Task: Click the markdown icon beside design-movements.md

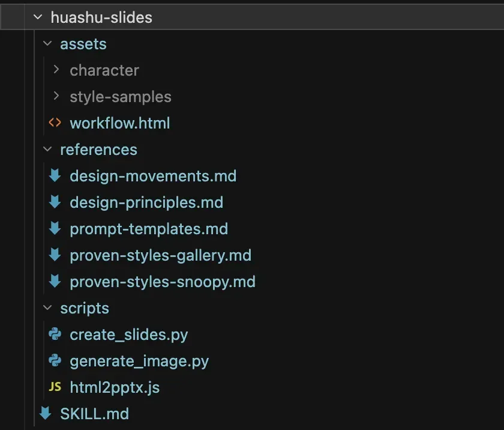Action: (x=55, y=175)
